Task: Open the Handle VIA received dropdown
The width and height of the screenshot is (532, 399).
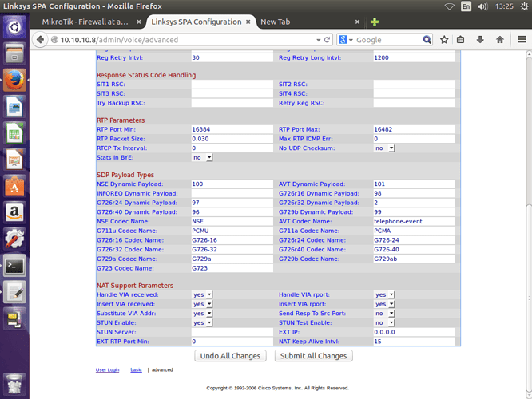Action: tap(203, 295)
